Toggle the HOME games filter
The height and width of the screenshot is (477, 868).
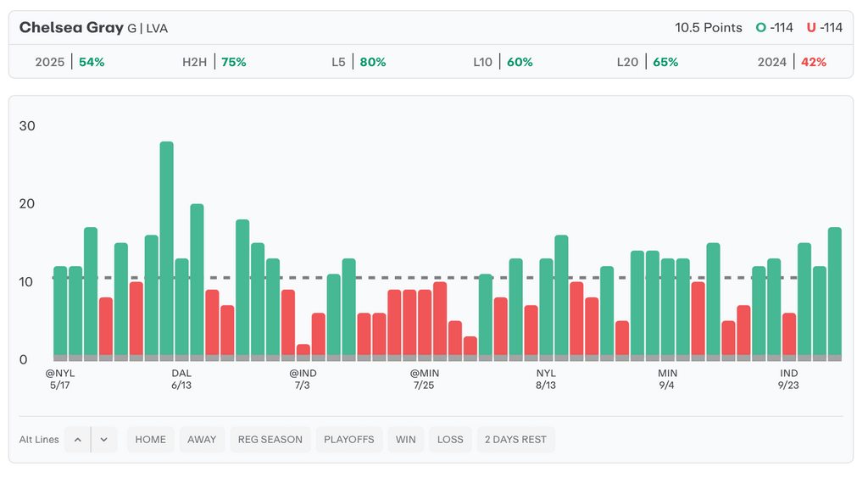pyautogui.click(x=150, y=440)
